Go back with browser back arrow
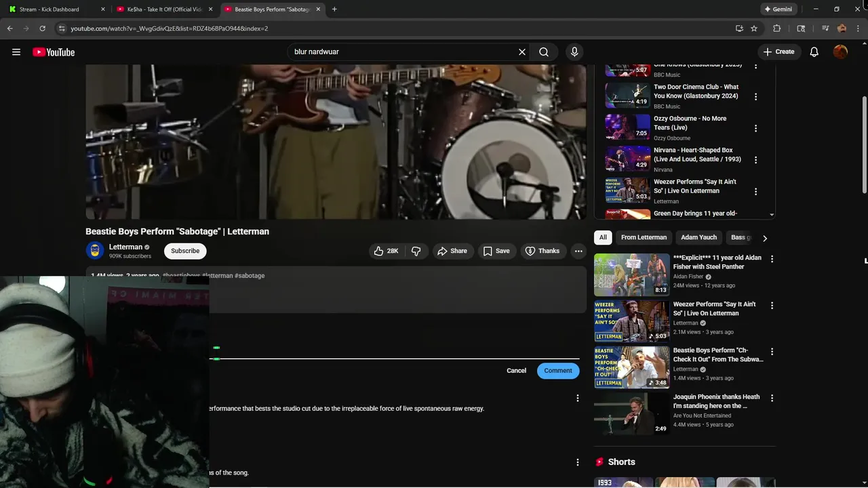Screen dimensions: 868x488 click(x=9, y=28)
